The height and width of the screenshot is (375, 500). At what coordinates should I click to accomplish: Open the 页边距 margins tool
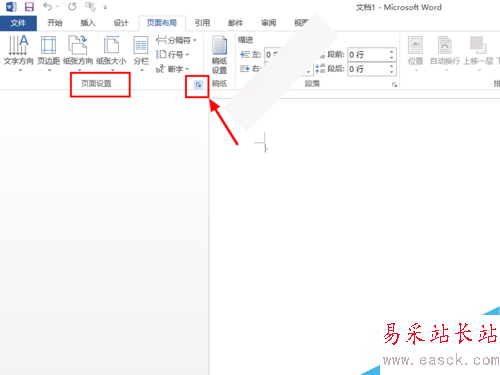point(49,53)
